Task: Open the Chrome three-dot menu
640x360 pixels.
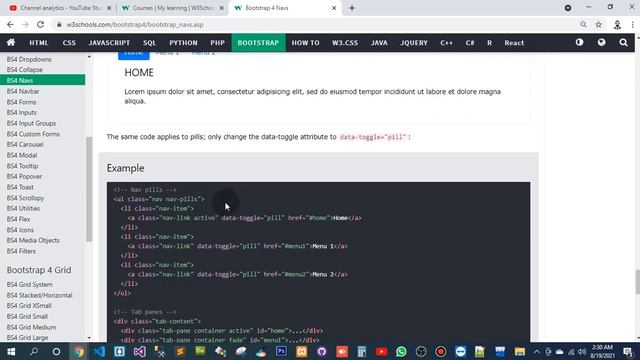Action: tap(632, 24)
